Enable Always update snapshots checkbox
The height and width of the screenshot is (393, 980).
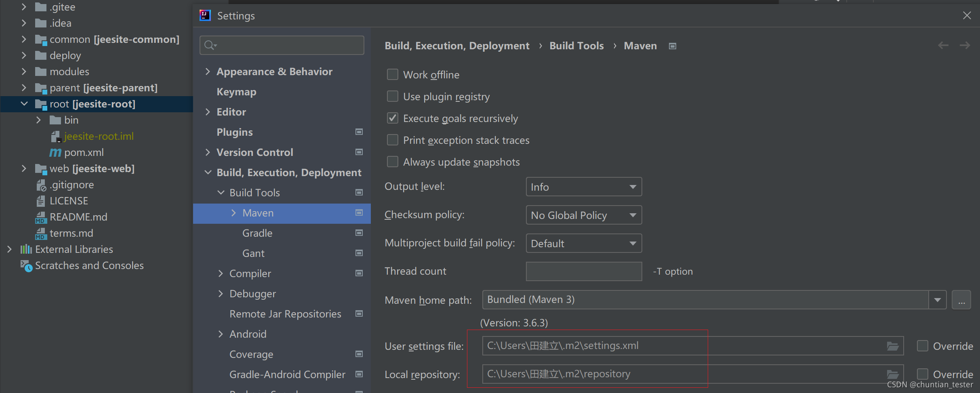(x=393, y=162)
